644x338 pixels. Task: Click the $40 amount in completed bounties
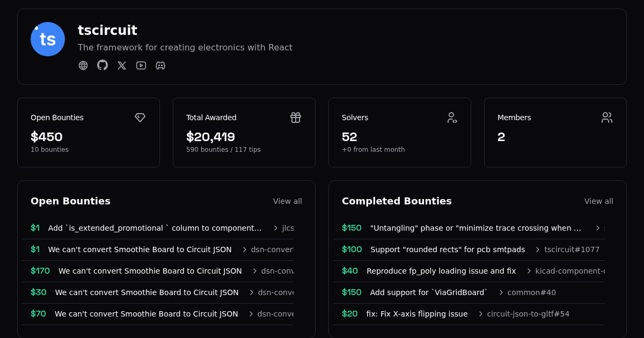pyautogui.click(x=350, y=271)
